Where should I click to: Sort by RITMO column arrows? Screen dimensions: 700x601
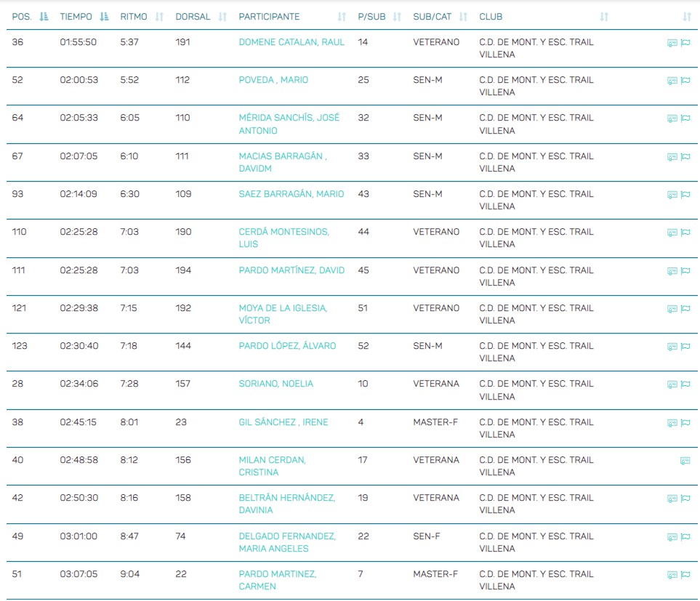click(x=159, y=17)
